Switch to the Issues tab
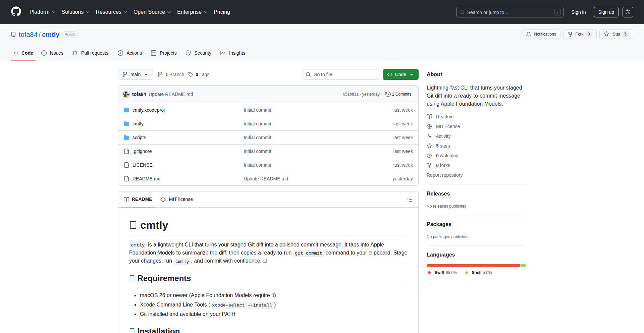Image resolution: width=644 pixels, height=333 pixels. [52, 53]
